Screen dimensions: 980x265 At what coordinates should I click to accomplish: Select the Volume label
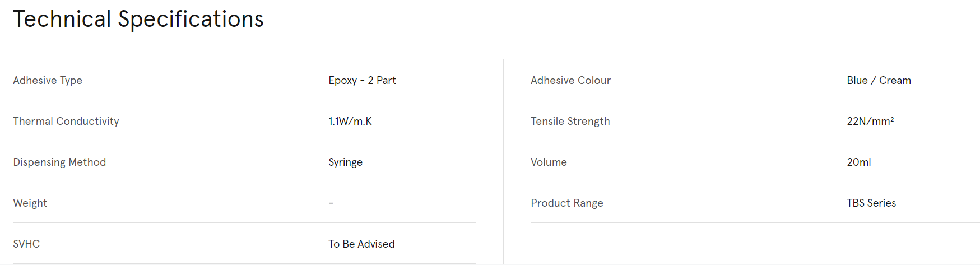(x=549, y=162)
